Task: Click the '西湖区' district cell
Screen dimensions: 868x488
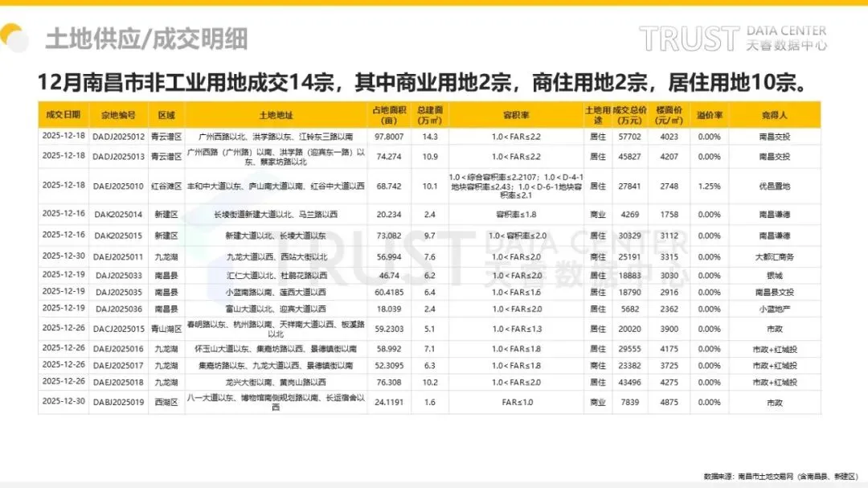Action: 166,402
